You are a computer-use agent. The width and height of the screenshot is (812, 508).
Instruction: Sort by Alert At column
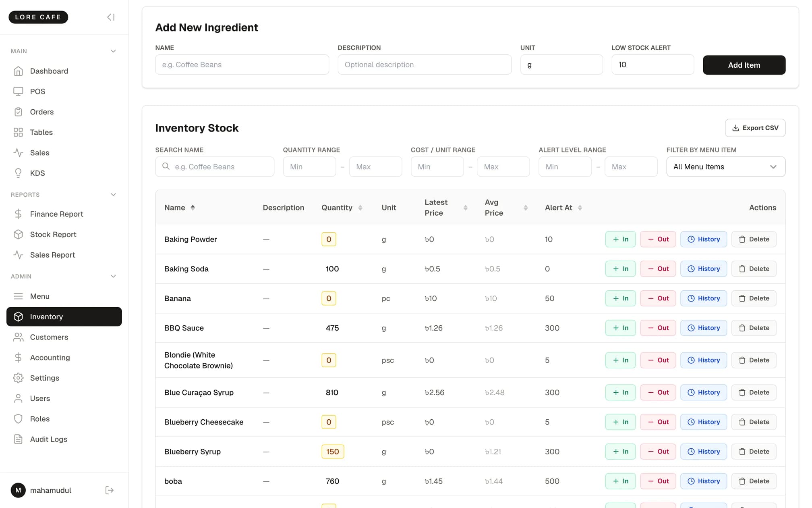[x=563, y=208]
